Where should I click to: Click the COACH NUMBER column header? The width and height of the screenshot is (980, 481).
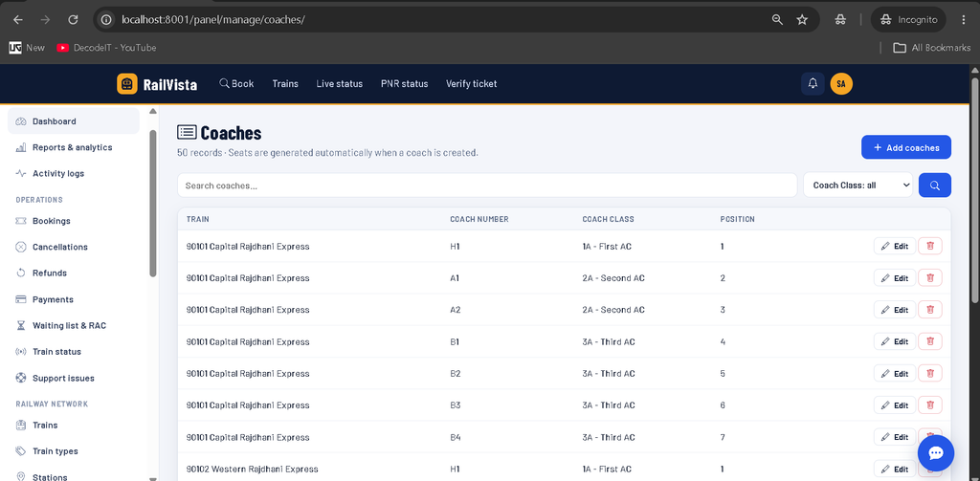click(x=479, y=219)
